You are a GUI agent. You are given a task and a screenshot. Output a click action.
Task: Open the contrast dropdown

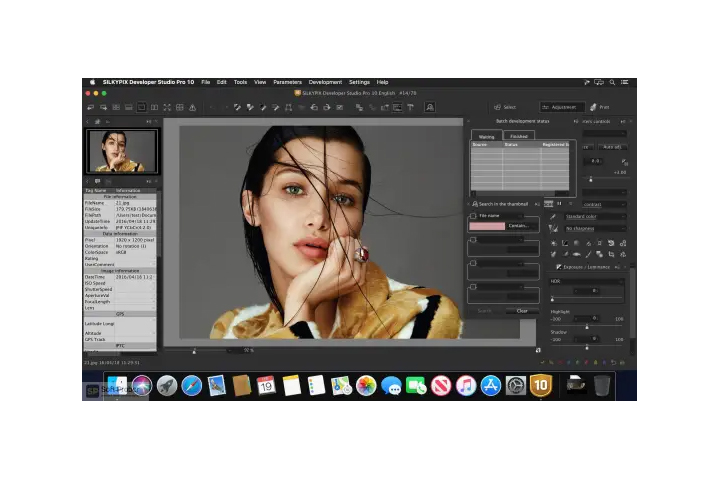pos(604,204)
